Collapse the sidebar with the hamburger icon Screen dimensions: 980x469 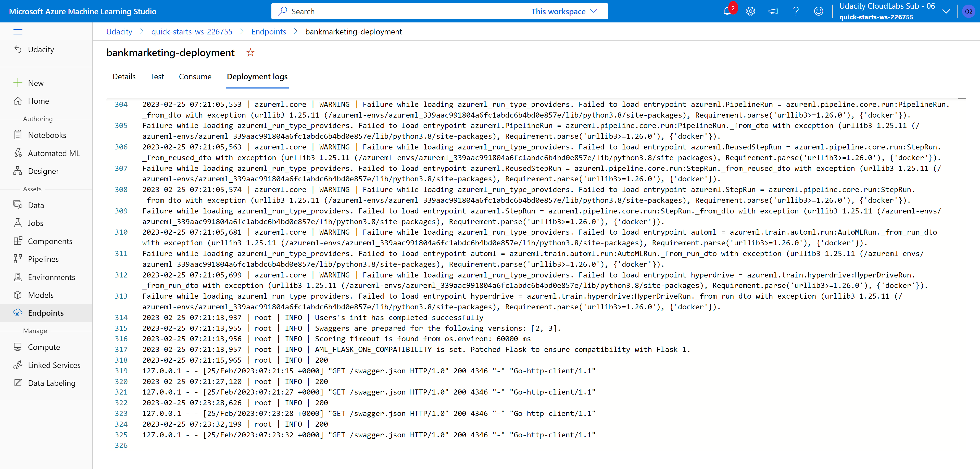[18, 32]
